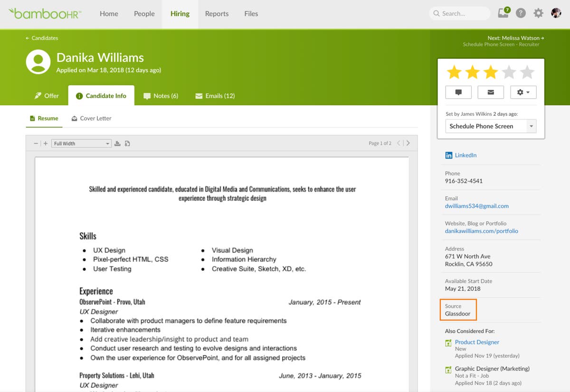Open the resume in a new tab icon
The image size is (570, 392).
127,142
